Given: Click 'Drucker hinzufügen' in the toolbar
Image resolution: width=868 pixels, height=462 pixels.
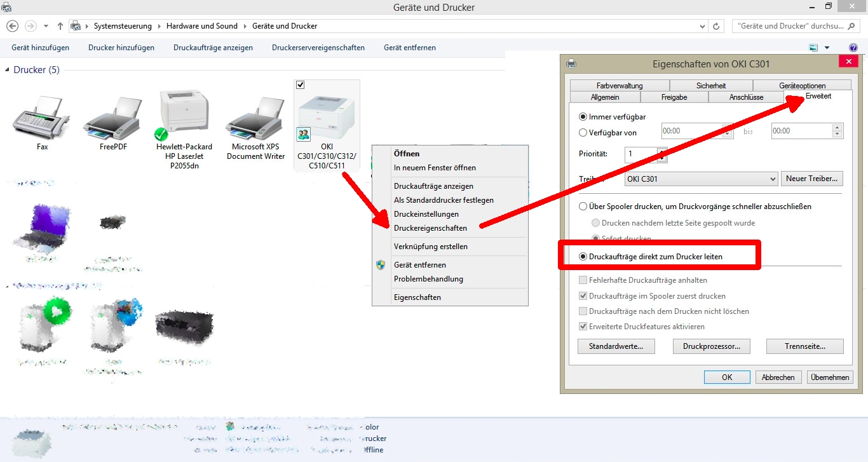Looking at the screenshot, I should [121, 48].
